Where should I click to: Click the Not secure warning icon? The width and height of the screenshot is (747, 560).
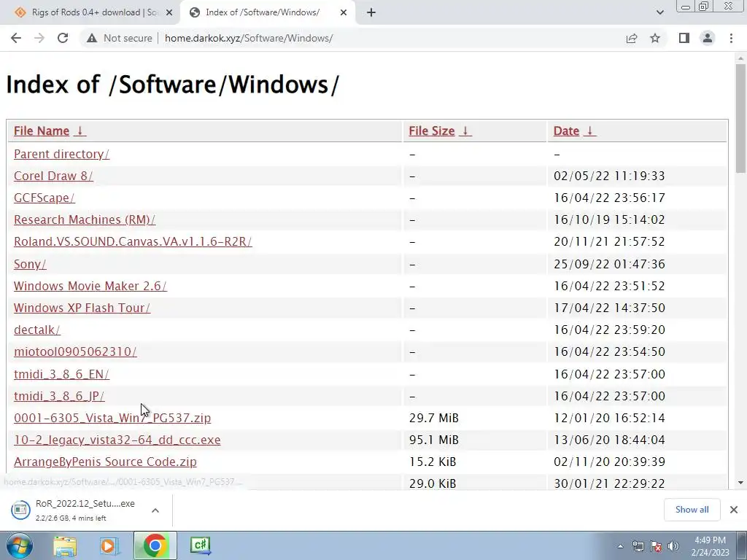click(92, 38)
